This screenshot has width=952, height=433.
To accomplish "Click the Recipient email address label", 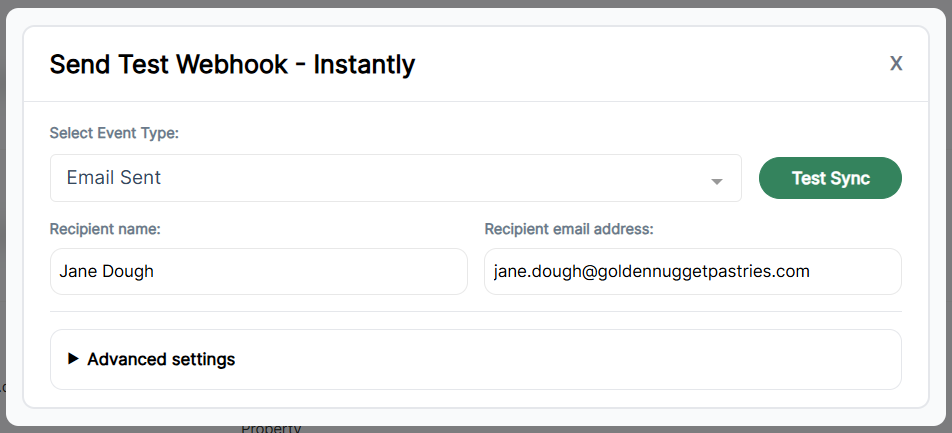I will click(568, 229).
